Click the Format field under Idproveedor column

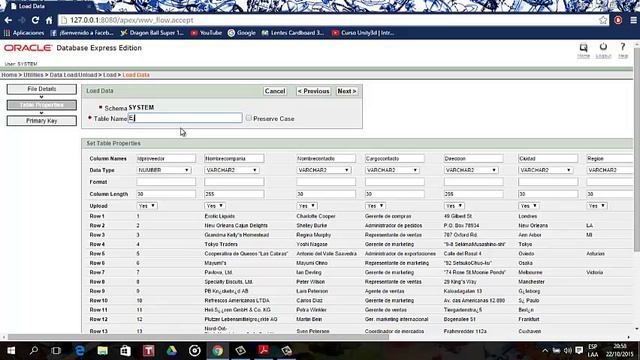click(x=166, y=182)
